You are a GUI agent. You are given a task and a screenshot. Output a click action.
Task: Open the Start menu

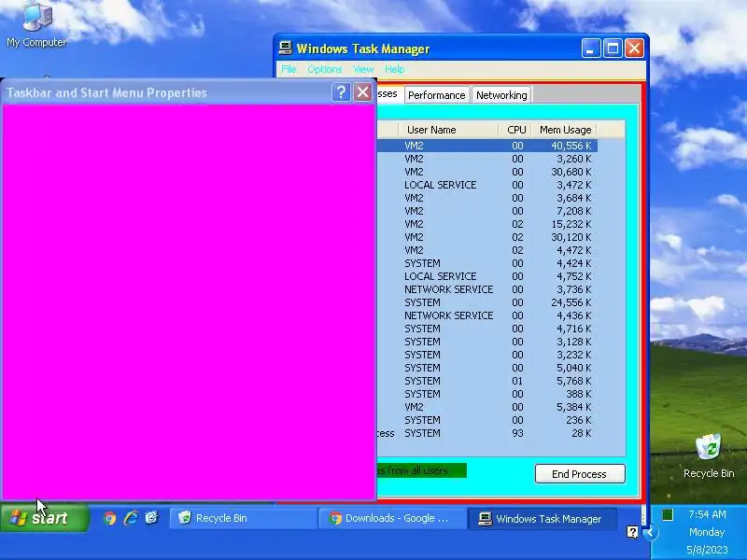[x=44, y=518]
